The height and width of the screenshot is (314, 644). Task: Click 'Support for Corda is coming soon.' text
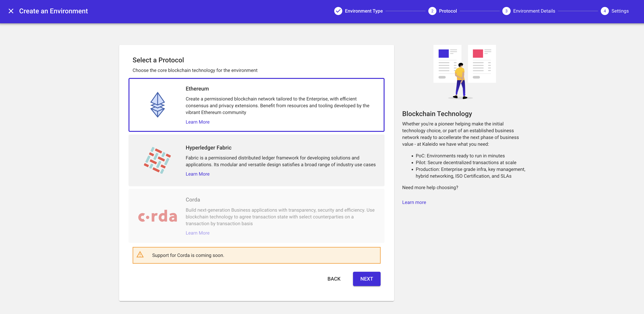point(188,255)
